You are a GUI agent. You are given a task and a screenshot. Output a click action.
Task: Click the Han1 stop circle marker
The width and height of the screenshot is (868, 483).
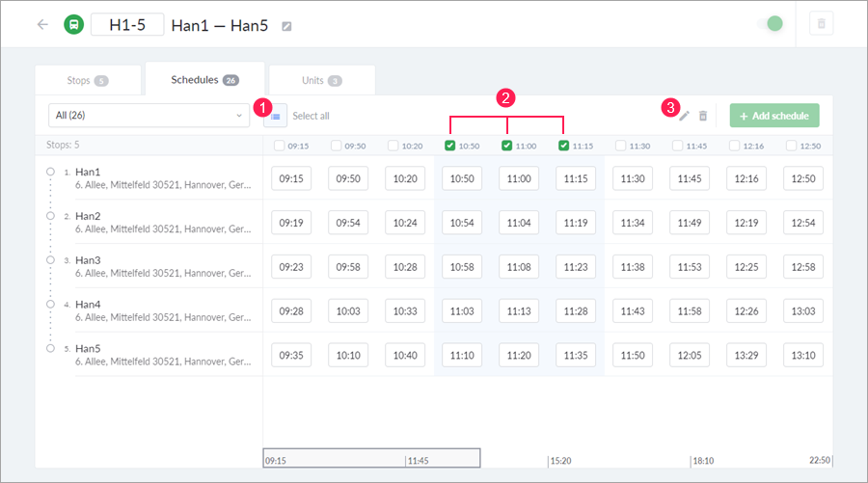click(x=50, y=172)
